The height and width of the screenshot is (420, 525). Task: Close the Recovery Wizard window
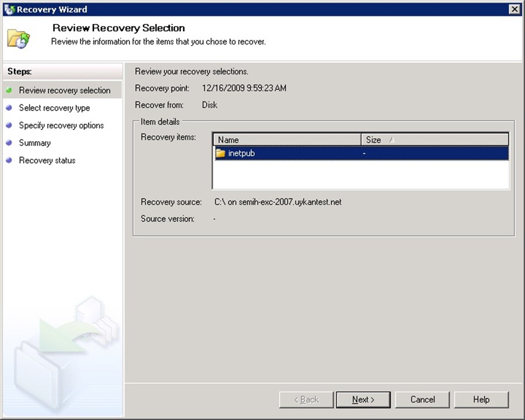514,9
